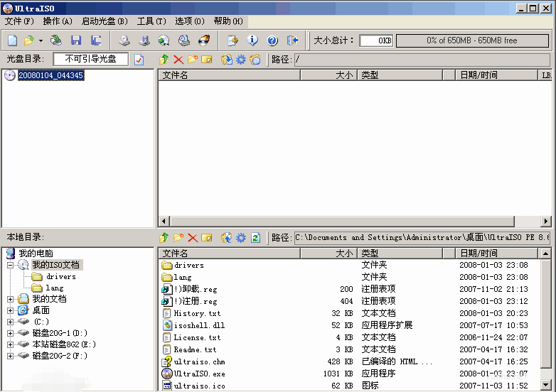Collapse the 我的ISO文档 tree node

click(x=11, y=265)
